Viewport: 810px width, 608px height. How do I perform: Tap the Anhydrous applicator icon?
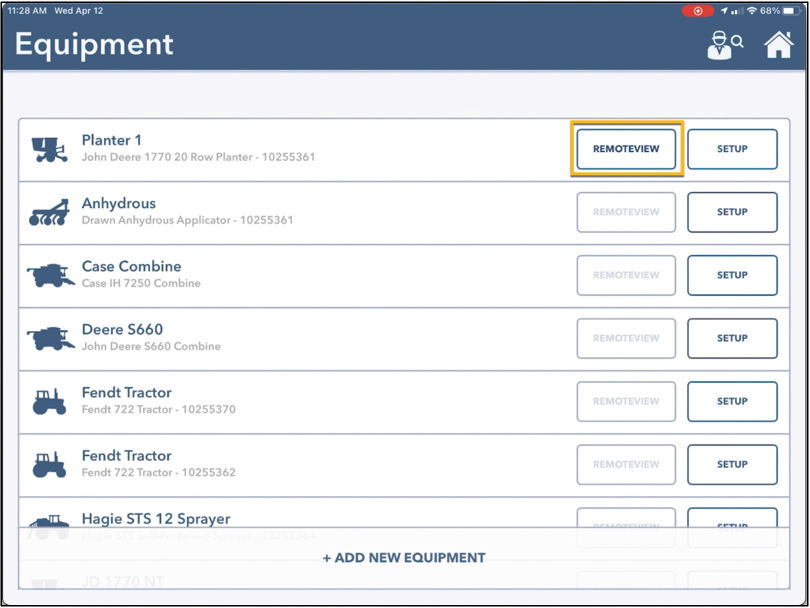coord(49,212)
